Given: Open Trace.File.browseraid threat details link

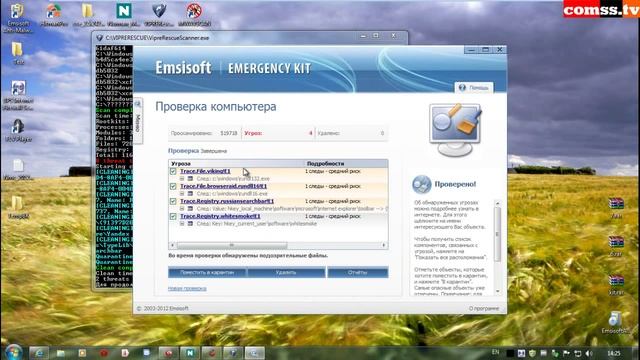Looking at the screenshot, I should point(224,186).
